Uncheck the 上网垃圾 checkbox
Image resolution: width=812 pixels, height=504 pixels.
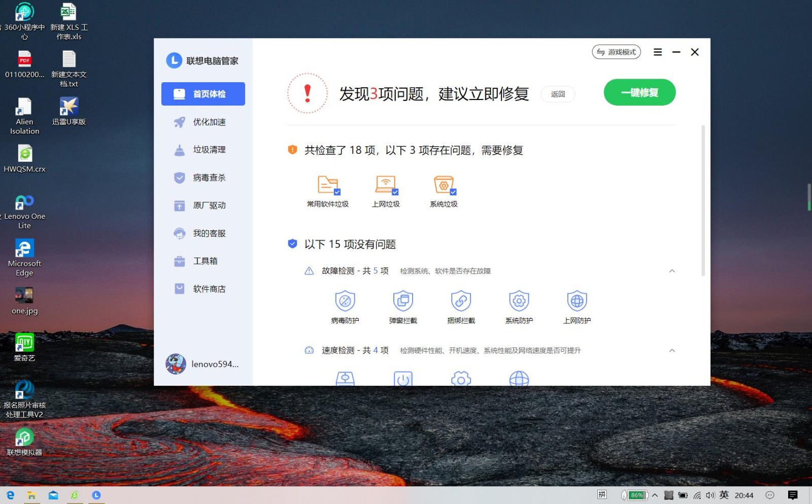tap(395, 192)
